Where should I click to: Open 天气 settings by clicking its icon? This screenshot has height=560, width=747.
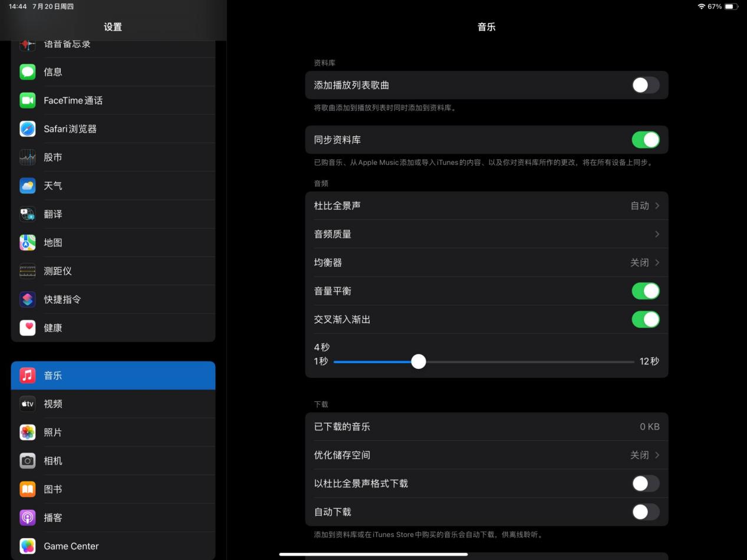tap(27, 185)
